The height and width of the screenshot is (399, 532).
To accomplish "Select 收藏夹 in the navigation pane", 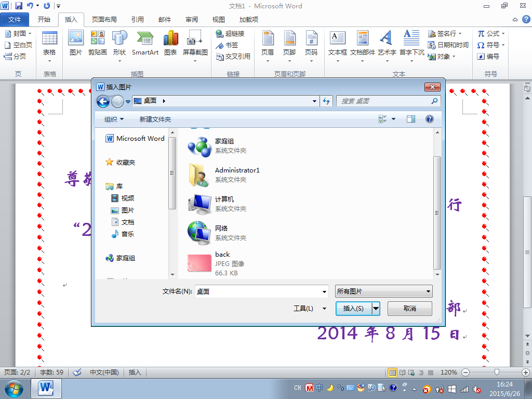I will [x=121, y=162].
